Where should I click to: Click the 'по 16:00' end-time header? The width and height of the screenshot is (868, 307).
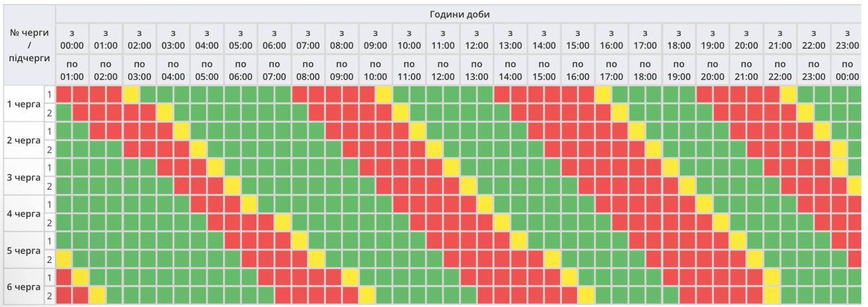578,70
